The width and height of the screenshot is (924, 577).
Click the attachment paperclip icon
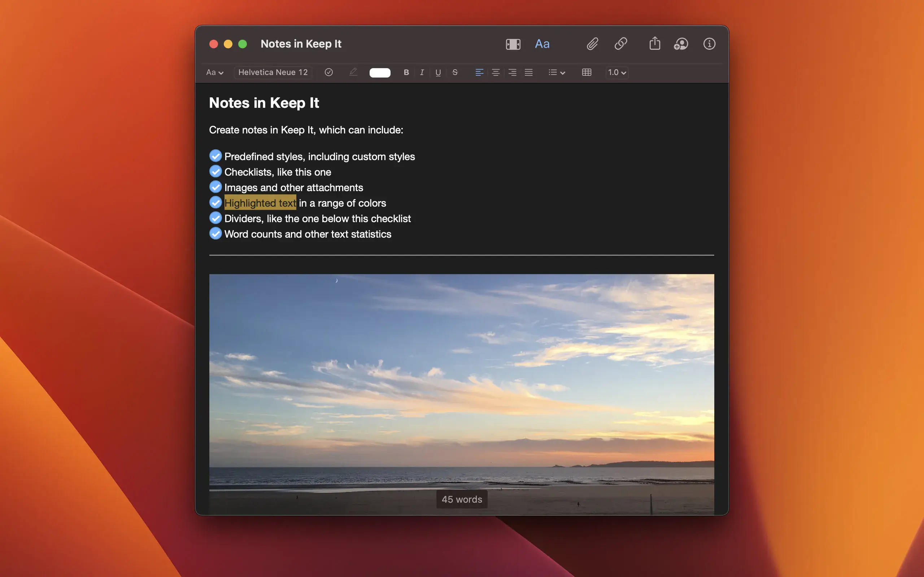click(x=592, y=44)
